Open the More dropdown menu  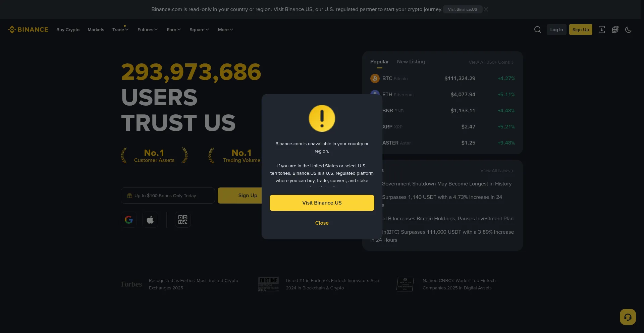click(x=225, y=30)
